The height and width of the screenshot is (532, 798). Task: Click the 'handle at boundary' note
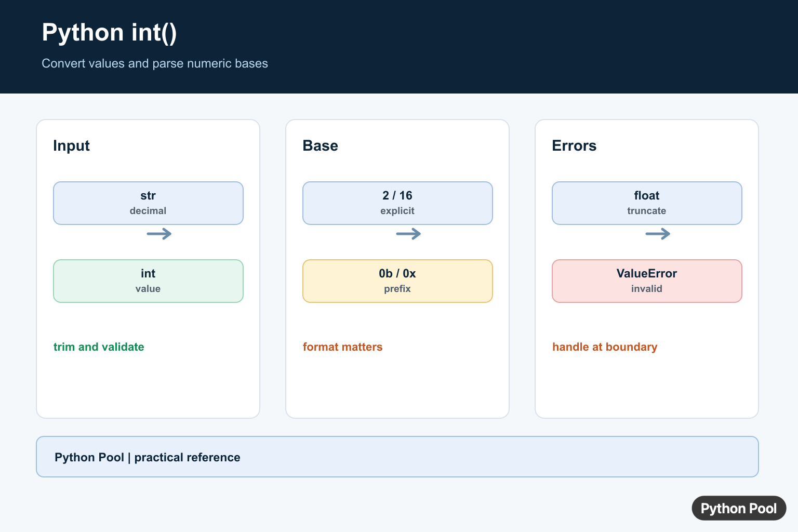605,347
